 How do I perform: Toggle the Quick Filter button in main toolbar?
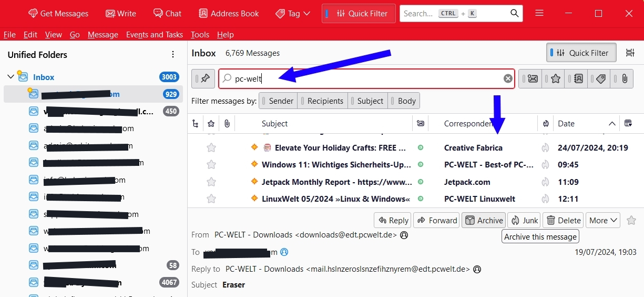click(359, 14)
